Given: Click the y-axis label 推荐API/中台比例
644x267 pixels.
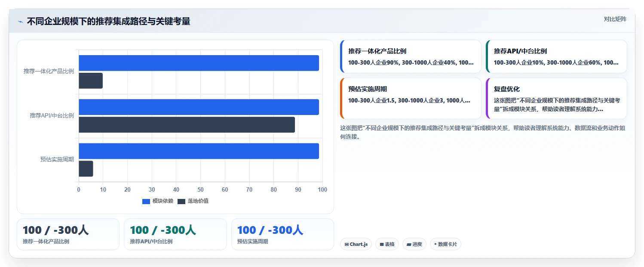Looking at the screenshot, I should [52, 116].
